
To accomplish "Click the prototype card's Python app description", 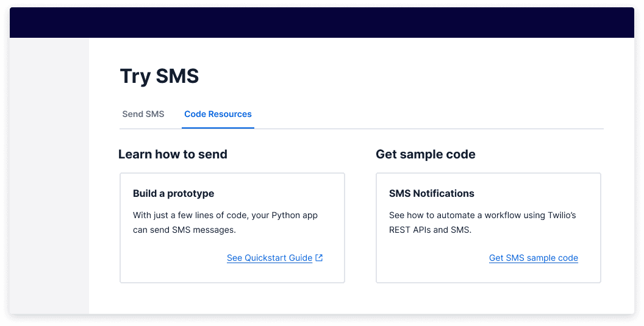I will click(225, 222).
